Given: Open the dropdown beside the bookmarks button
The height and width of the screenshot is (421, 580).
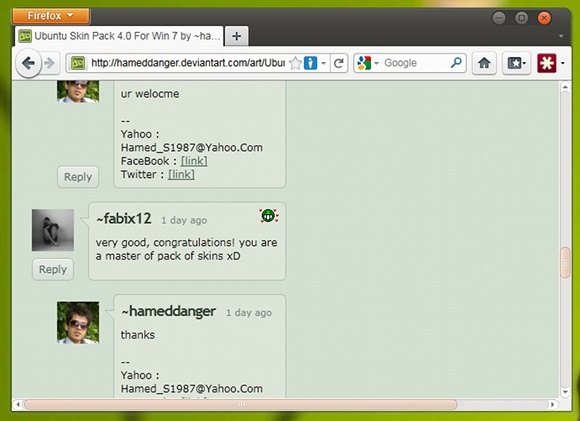Looking at the screenshot, I should pyautogui.click(x=525, y=63).
